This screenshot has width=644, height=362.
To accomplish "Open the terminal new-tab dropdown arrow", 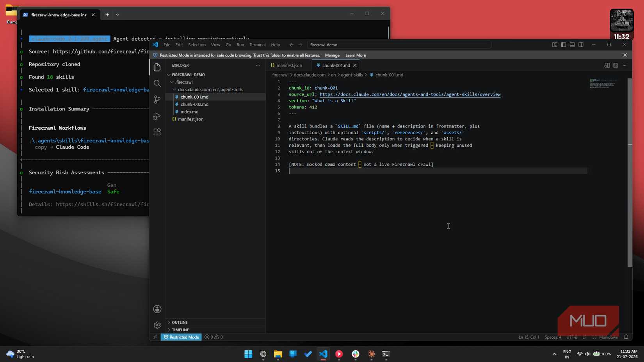I will click(117, 15).
